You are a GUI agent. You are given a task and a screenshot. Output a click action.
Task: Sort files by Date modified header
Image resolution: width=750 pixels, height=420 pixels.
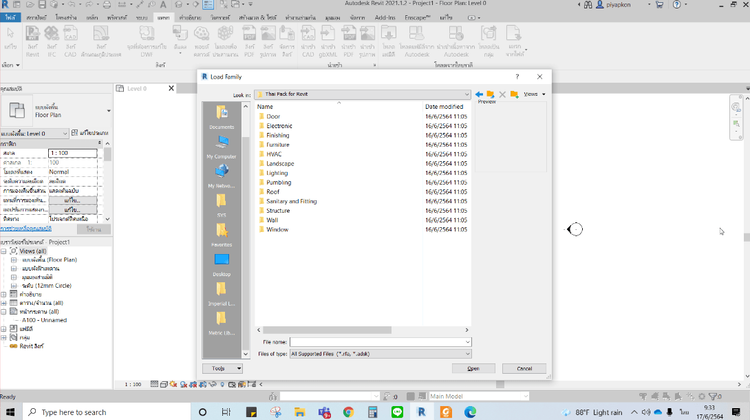(444, 107)
